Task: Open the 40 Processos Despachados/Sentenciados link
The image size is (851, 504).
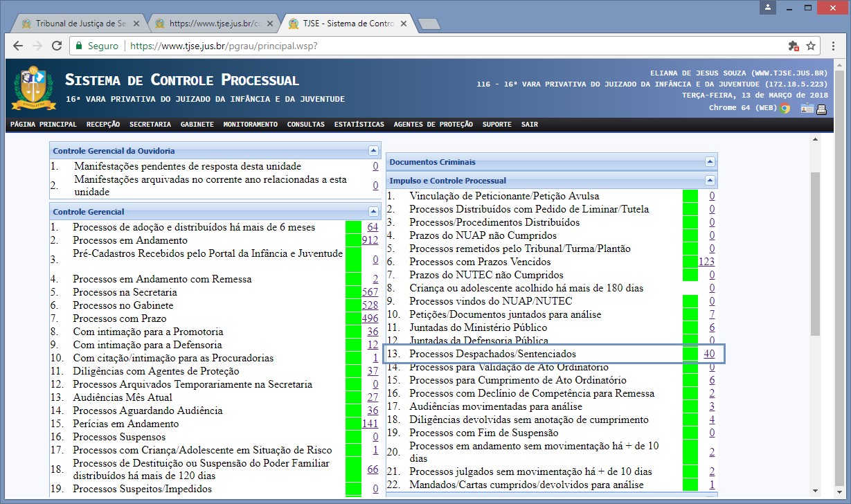Action: [x=709, y=354]
